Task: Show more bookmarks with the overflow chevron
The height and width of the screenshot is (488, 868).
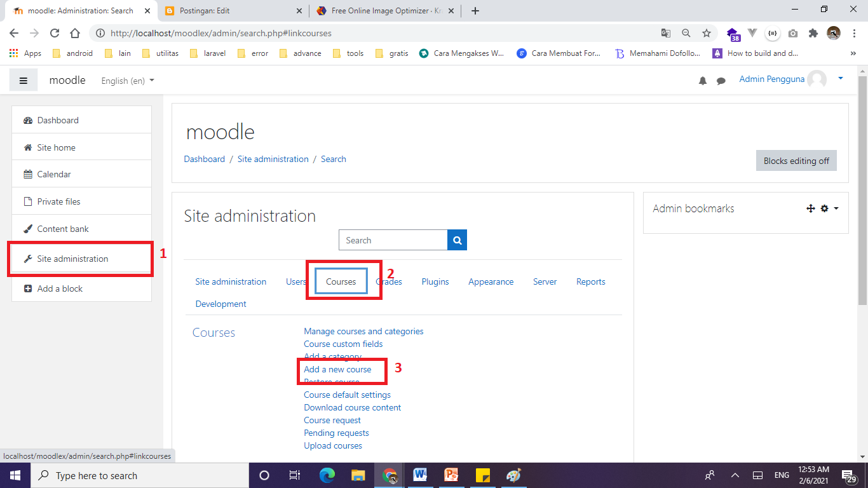Action: click(853, 53)
